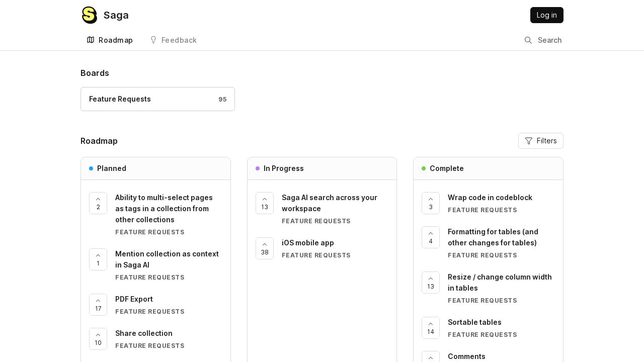
Task: Open the Saga home title link
Action: (x=116, y=15)
